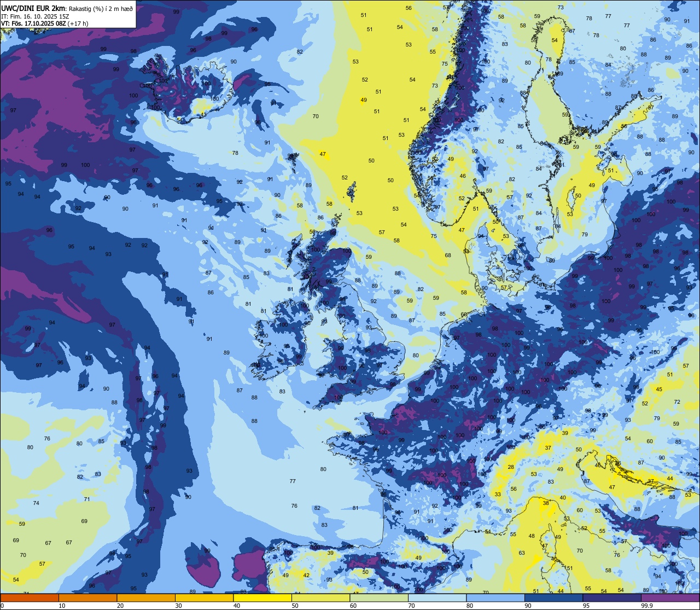This screenshot has height=610, width=700.
Task: Click the legend label "70"
Action: [411, 606]
